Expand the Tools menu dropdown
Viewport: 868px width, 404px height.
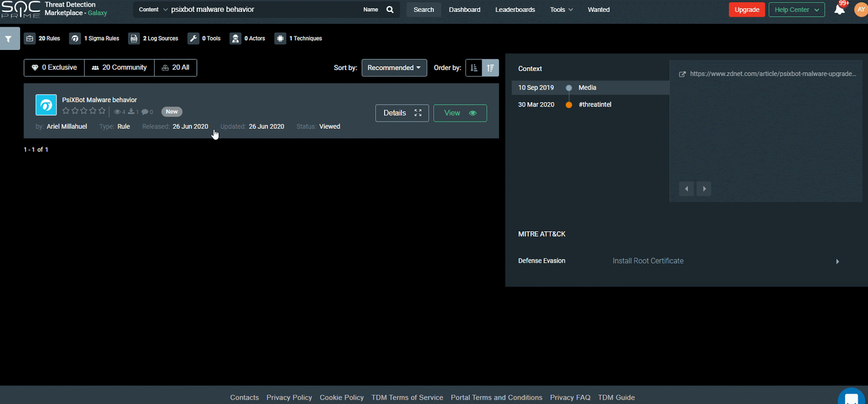tap(561, 10)
